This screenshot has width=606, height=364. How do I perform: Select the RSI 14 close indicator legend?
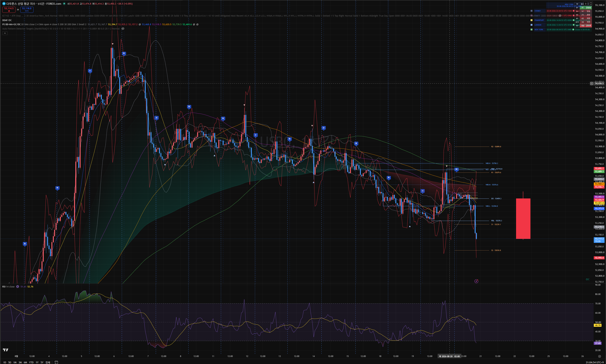(x=8, y=287)
